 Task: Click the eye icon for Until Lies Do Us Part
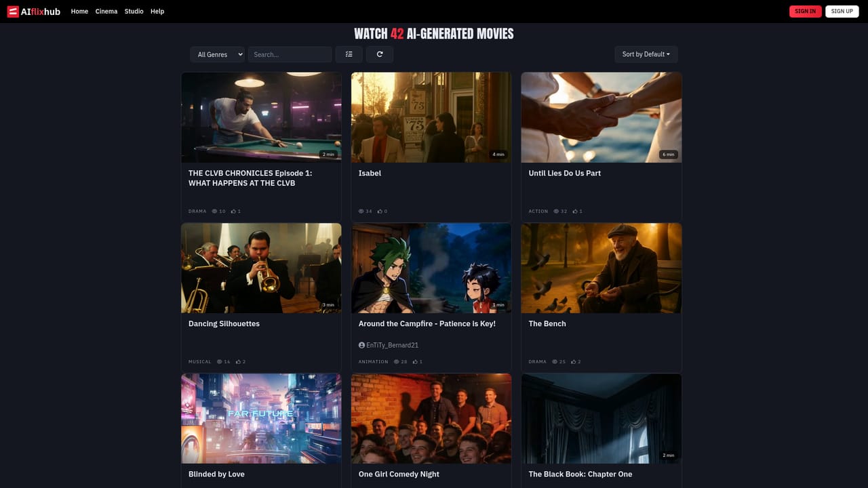pos(556,211)
